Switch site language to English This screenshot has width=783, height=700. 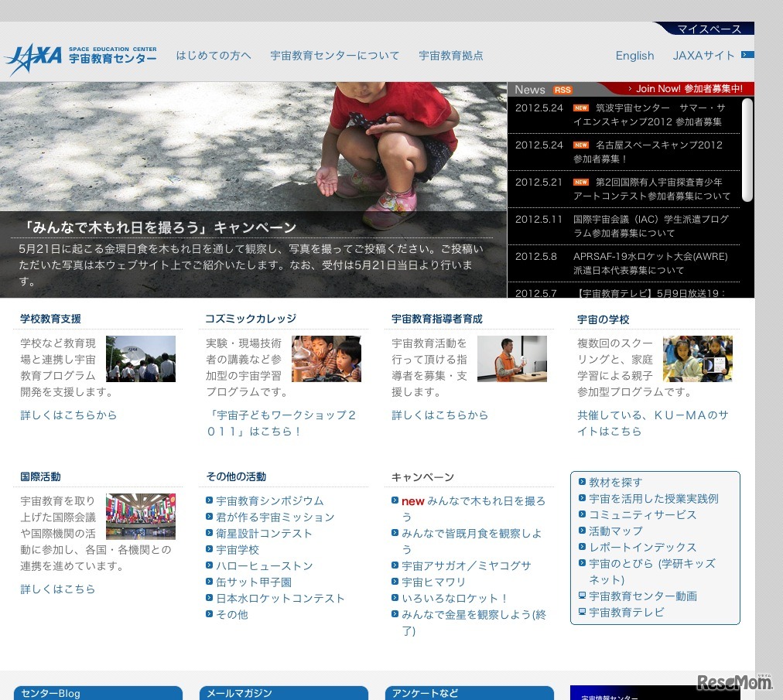point(634,56)
